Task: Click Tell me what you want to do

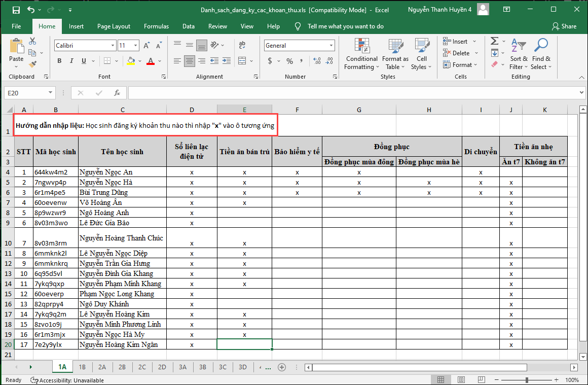Action: [x=345, y=26]
